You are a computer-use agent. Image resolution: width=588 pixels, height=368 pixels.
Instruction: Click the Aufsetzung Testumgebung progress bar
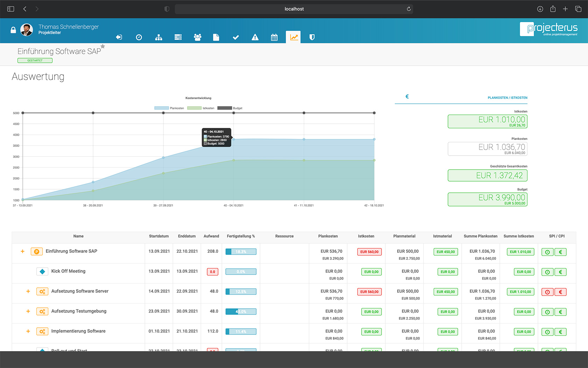pyautogui.click(x=241, y=312)
